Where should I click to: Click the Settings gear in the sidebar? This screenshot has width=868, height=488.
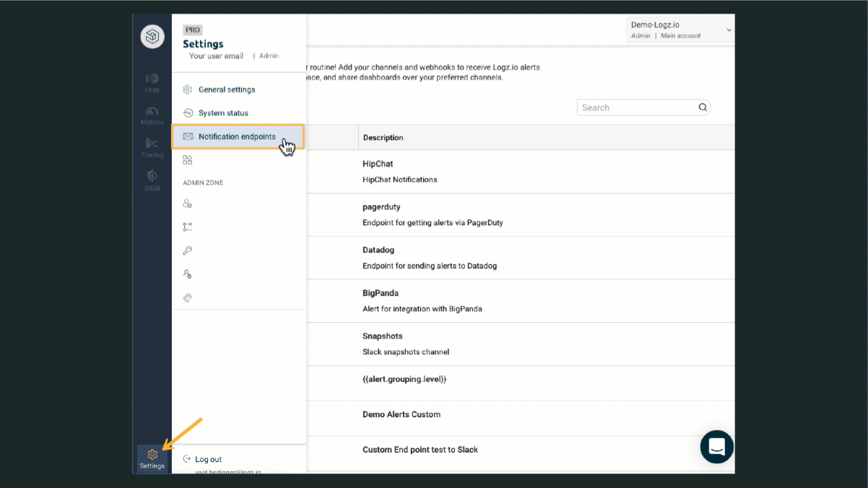[152, 458]
